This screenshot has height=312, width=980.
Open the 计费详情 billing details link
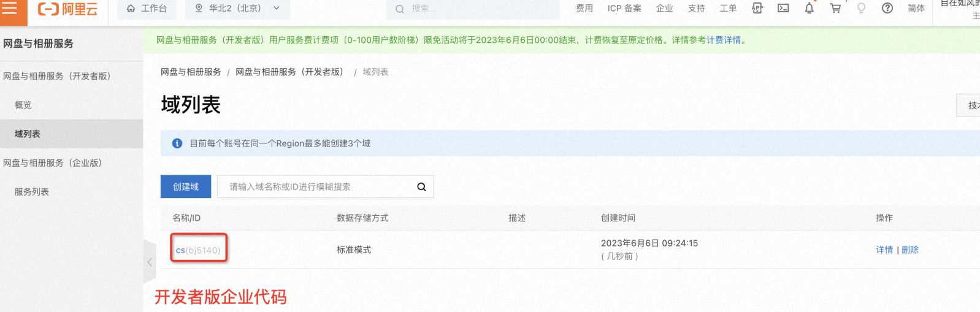[724, 40]
